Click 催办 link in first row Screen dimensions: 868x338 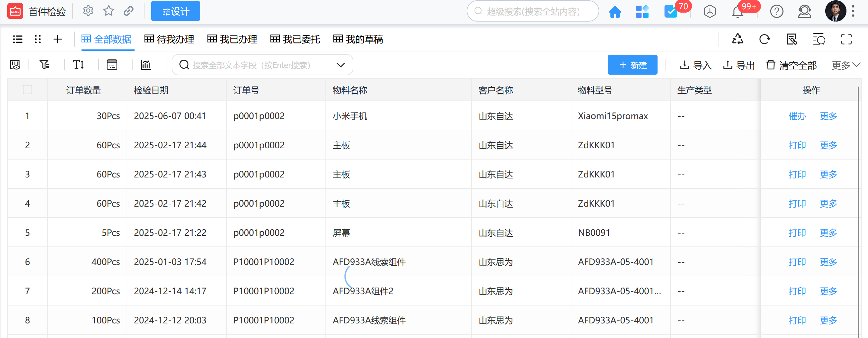coord(797,116)
